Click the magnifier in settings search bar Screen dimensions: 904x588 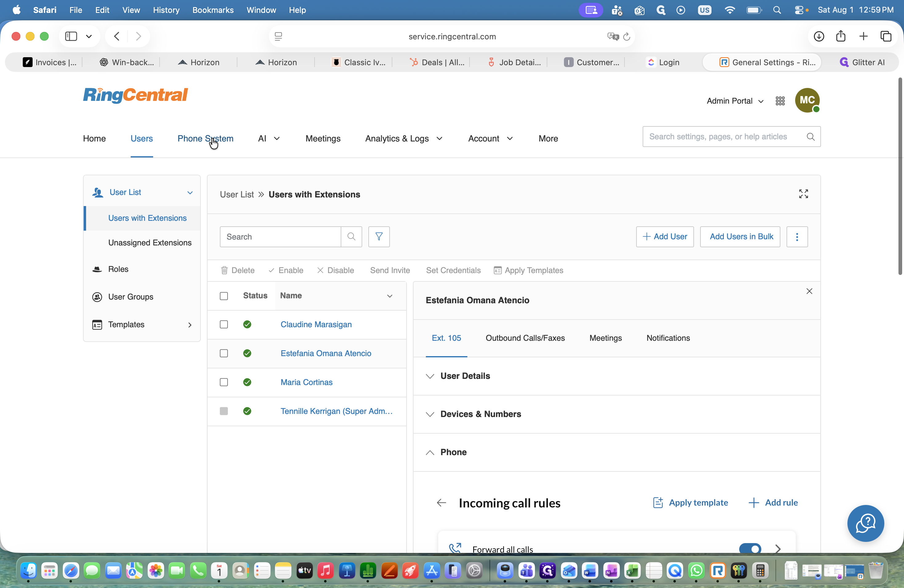(811, 137)
